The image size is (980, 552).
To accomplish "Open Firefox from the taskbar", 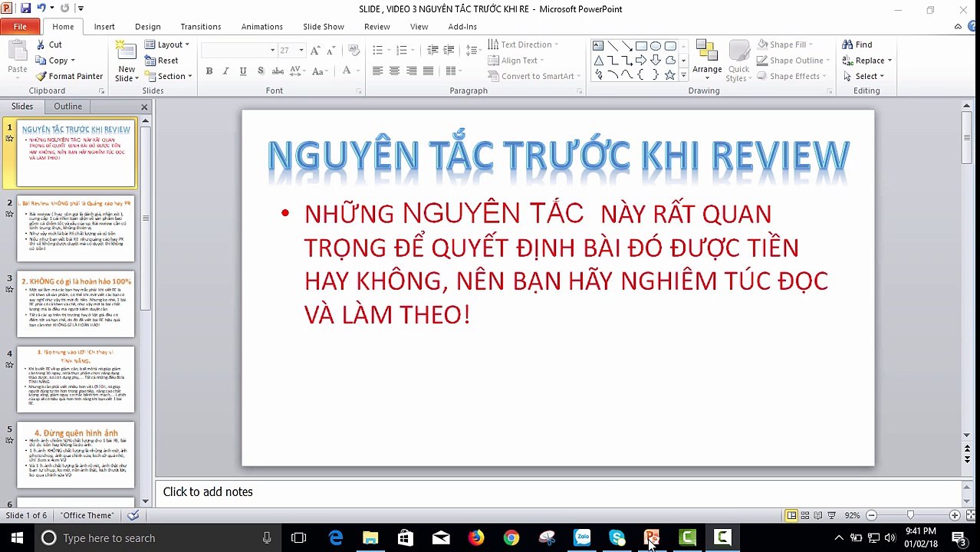I will tap(476, 538).
